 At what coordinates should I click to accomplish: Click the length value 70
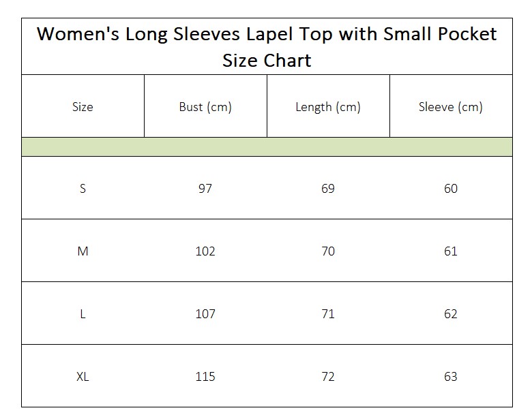tap(328, 251)
